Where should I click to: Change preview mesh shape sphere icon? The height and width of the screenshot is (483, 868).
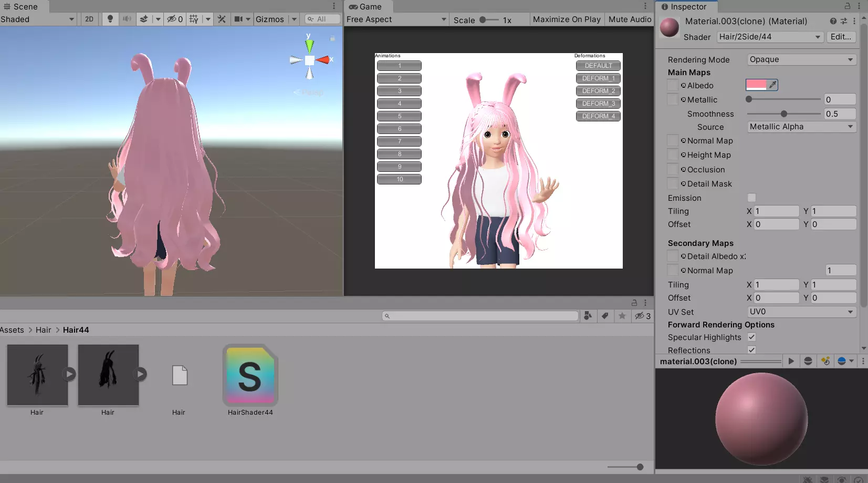point(808,361)
